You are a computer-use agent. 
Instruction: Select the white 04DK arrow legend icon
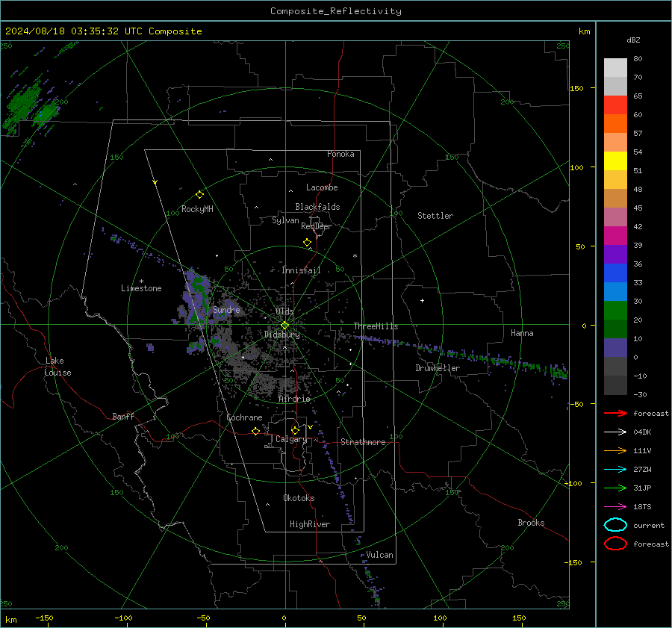coord(615,432)
